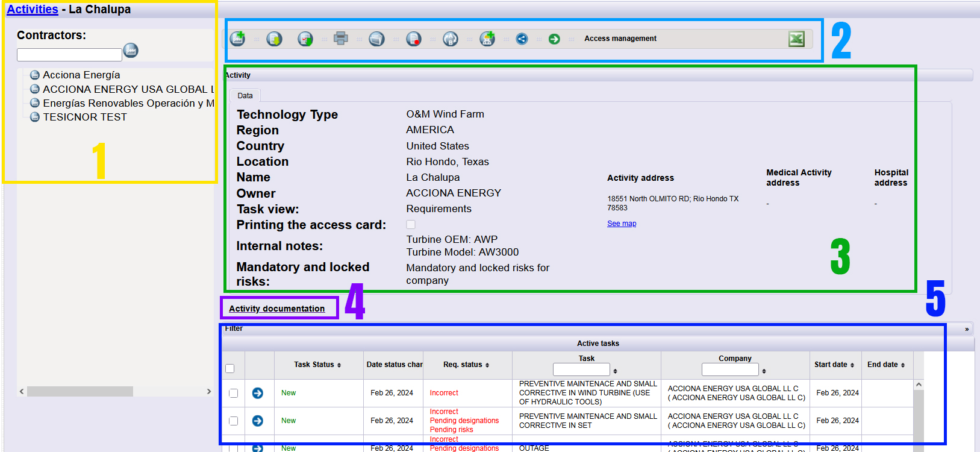Click the new activity chart icon with green plus
980x452 pixels.
coord(238,39)
